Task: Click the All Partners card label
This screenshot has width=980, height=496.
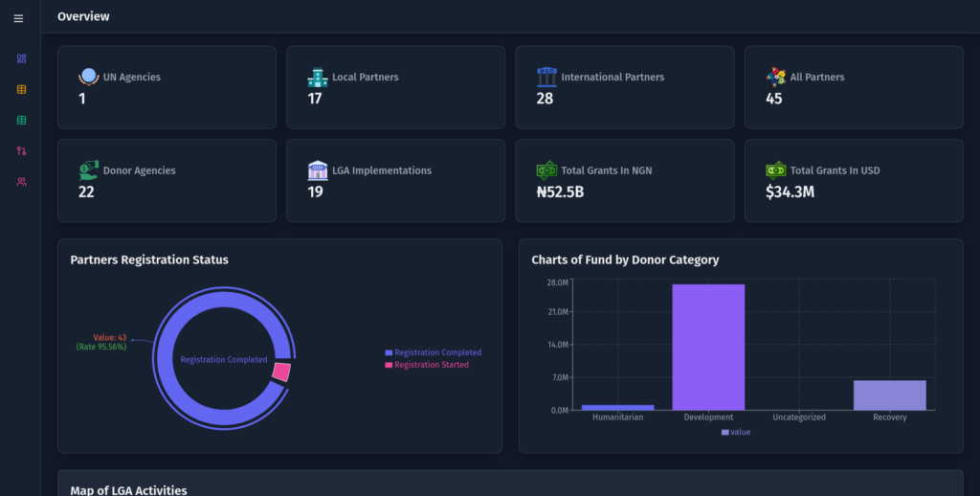Action: click(x=817, y=77)
